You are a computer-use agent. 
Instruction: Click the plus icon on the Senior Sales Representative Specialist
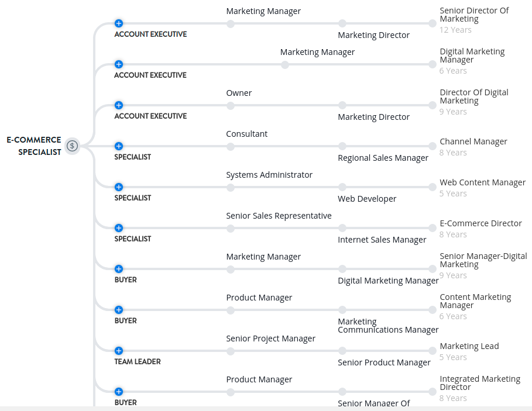tap(119, 228)
